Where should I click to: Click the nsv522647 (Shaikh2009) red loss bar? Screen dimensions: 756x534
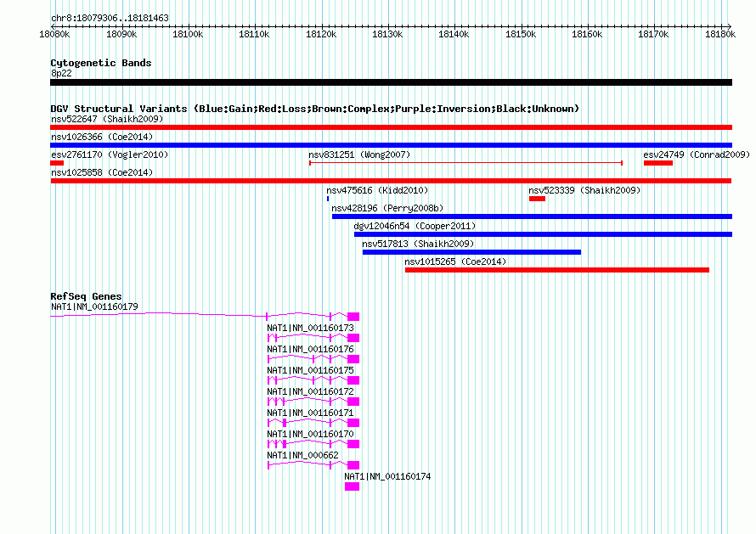pos(391,127)
